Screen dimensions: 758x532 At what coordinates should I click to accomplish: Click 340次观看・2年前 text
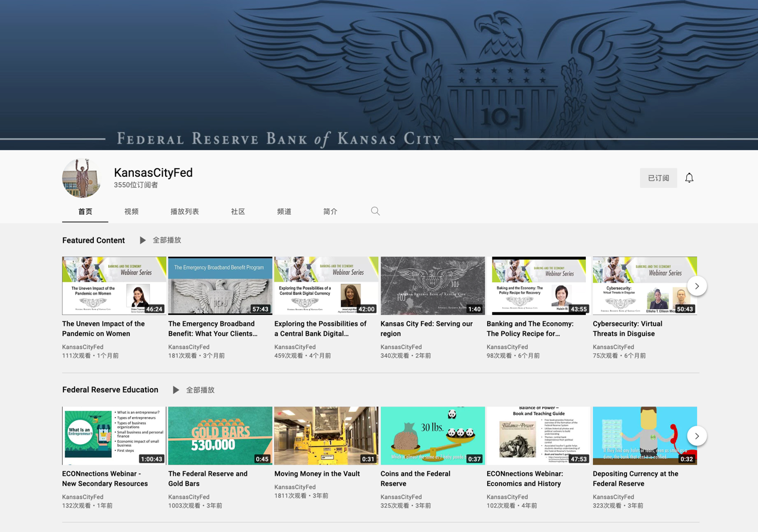tap(405, 356)
